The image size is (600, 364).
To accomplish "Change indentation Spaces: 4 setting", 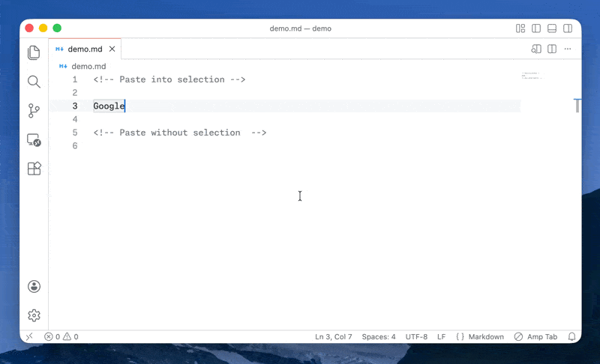I will (x=379, y=336).
